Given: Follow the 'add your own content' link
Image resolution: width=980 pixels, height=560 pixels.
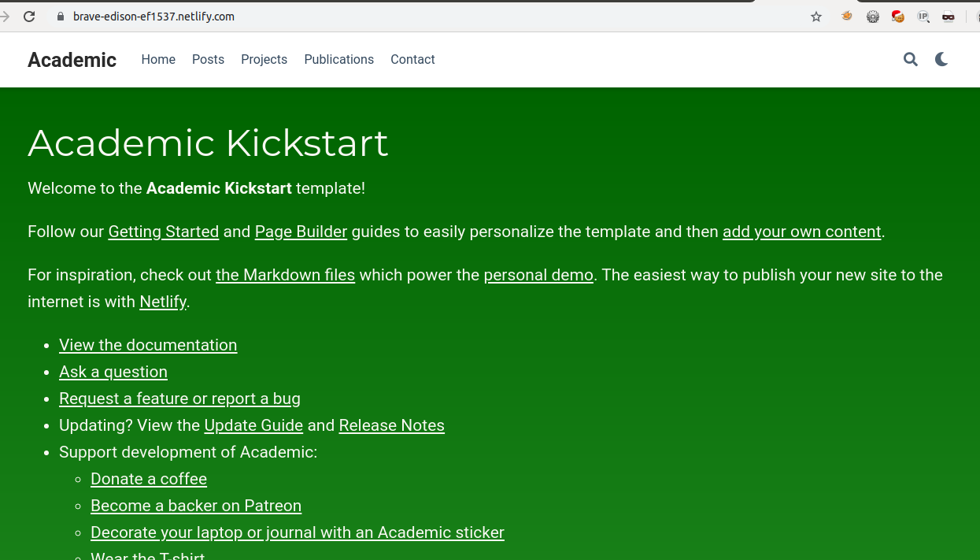Looking at the screenshot, I should point(801,232).
